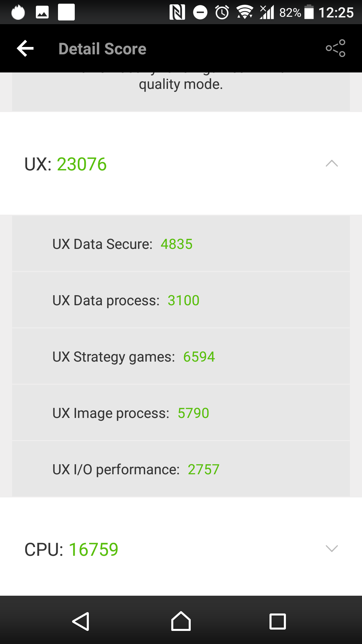
Task: Select the UX Strategy games row
Action: [x=181, y=357]
